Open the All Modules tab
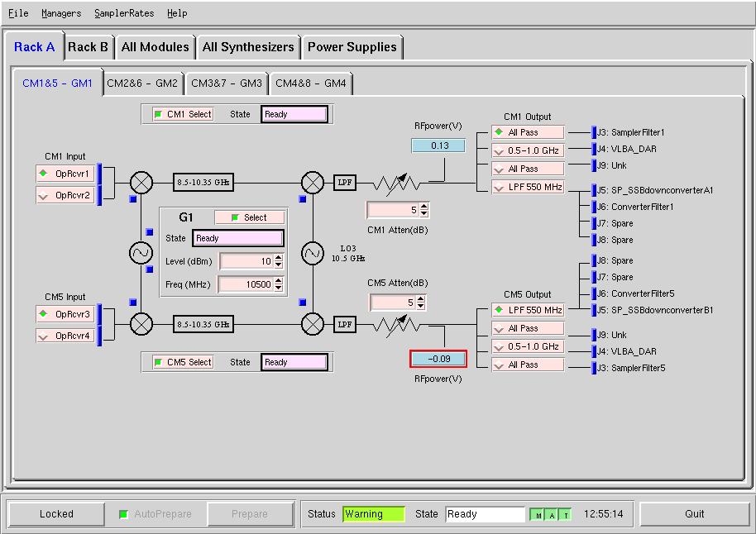Viewport: 756px width, 534px height. point(155,47)
